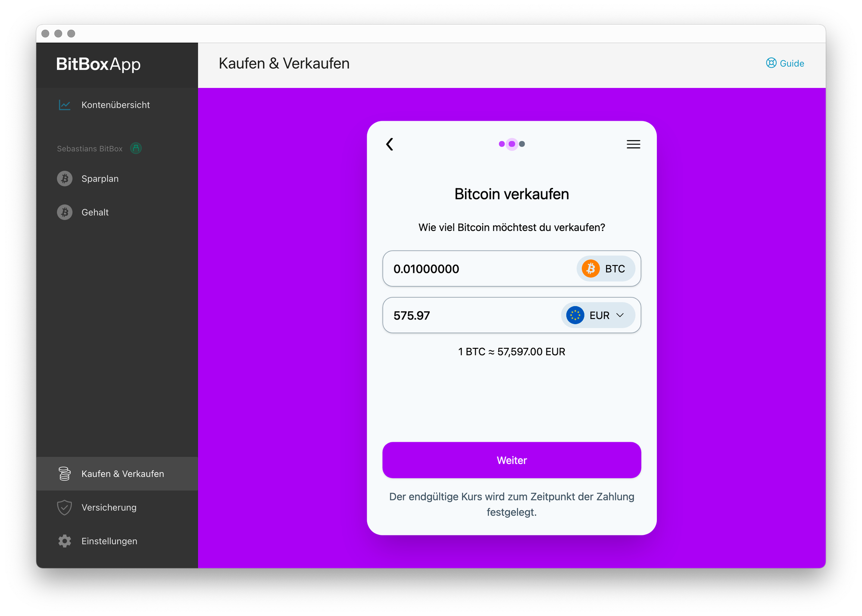
Task: Open the Sparplan account
Action: pyautogui.click(x=117, y=178)
